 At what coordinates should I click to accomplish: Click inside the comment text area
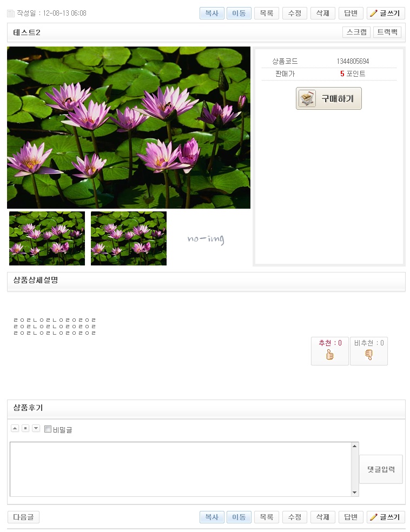coord(181,469)
